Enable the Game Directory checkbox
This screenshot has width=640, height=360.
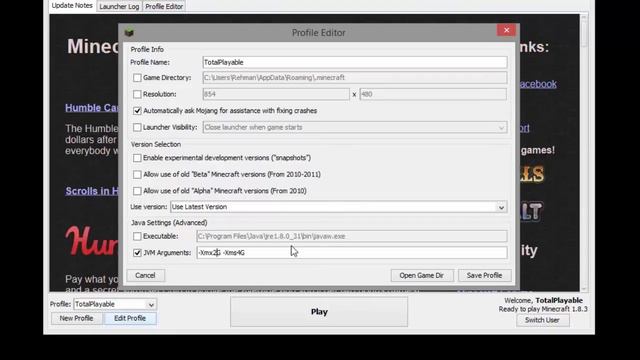[x=137, y=78]
